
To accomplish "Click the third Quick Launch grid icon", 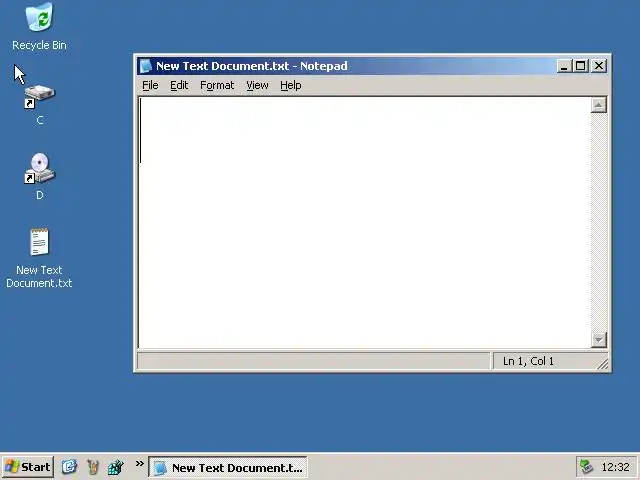I will click(116, 467).
